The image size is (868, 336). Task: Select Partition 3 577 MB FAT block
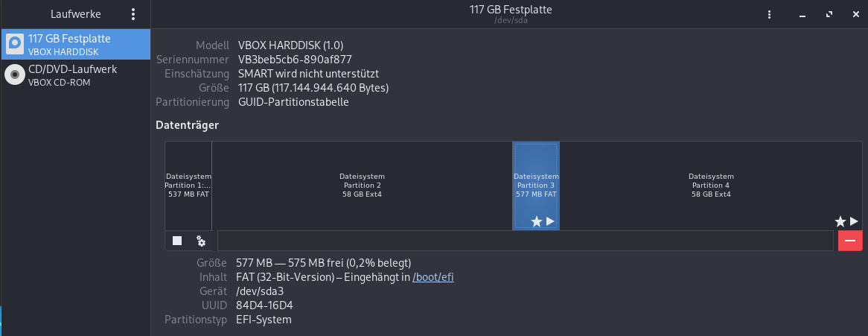point(536,186)
